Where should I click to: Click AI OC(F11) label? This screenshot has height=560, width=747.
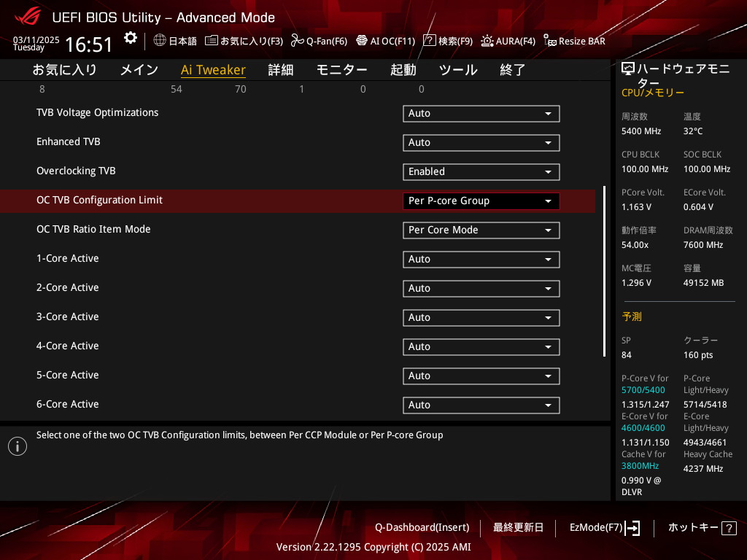(392, 41)
